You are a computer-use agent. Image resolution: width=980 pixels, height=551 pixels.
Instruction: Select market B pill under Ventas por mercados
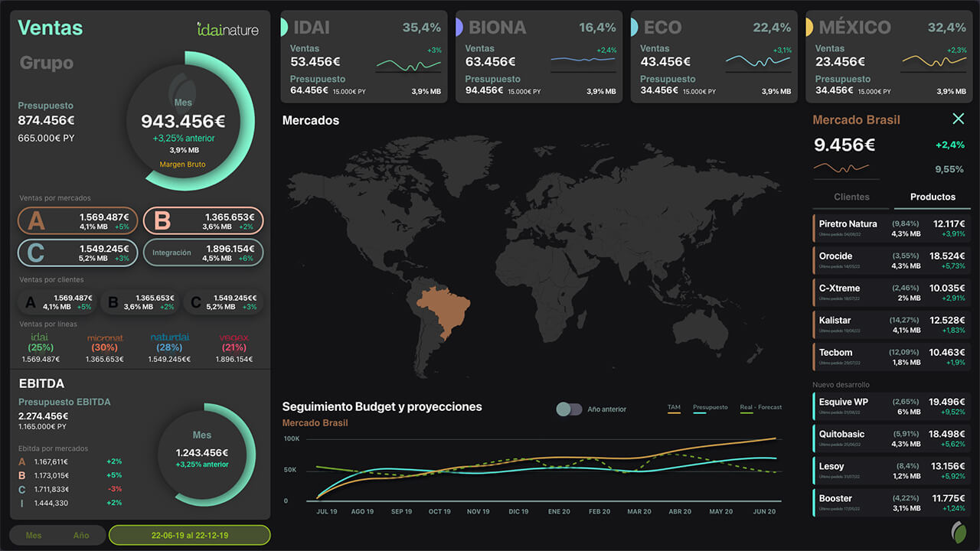point(203,220)
